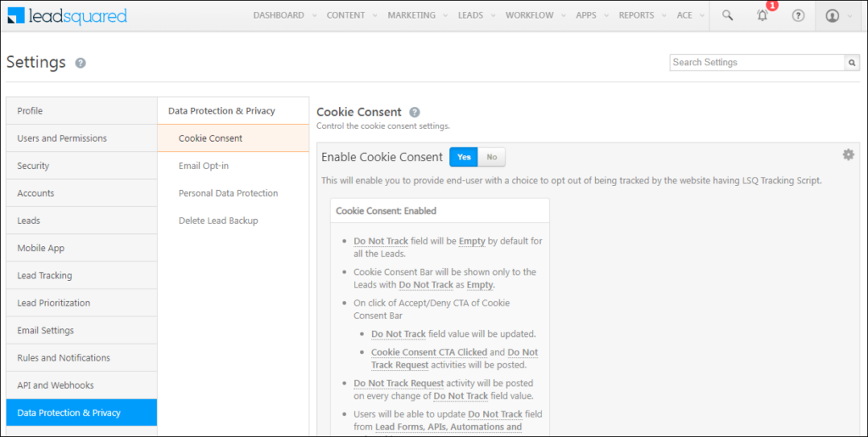Set Enable Cookie Consent to No
This screenshot has width=868, height=437.
tap(492, 157)
